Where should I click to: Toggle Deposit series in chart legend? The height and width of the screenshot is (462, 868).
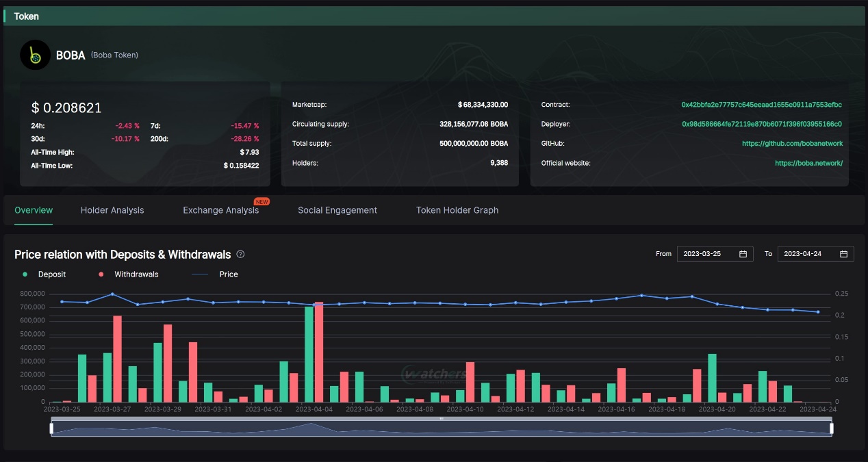[45, 274]
